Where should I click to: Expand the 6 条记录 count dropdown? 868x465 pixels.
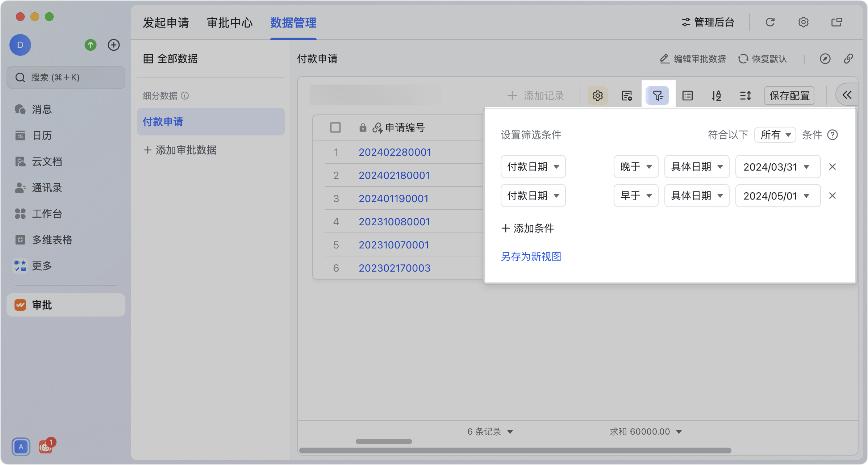(x=490, y=432)
